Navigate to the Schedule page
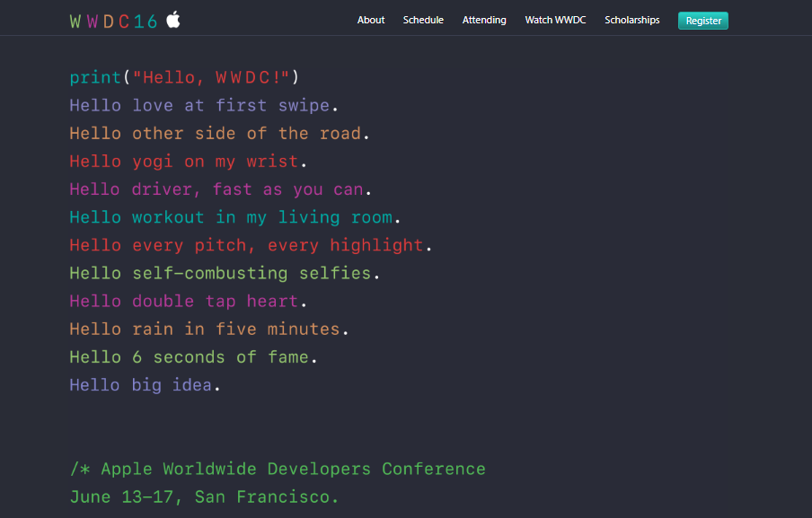812x518 pixels. [422, 19]
